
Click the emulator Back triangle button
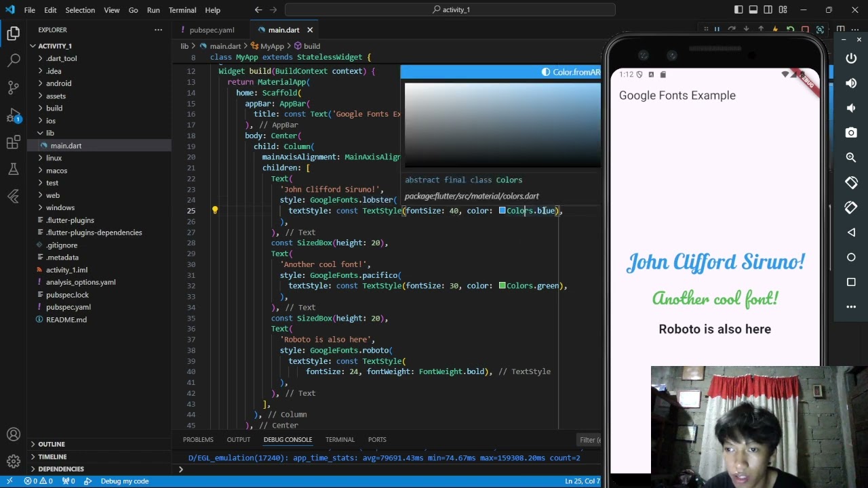(x=851, y=232)
